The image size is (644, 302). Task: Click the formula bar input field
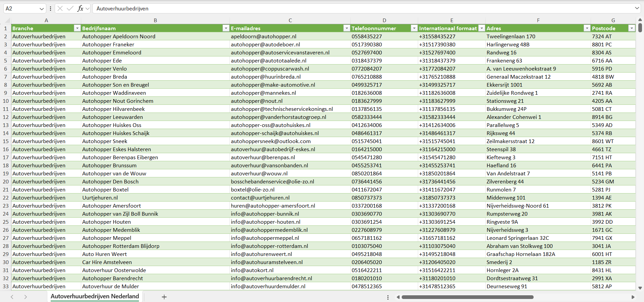coord(336,8)
